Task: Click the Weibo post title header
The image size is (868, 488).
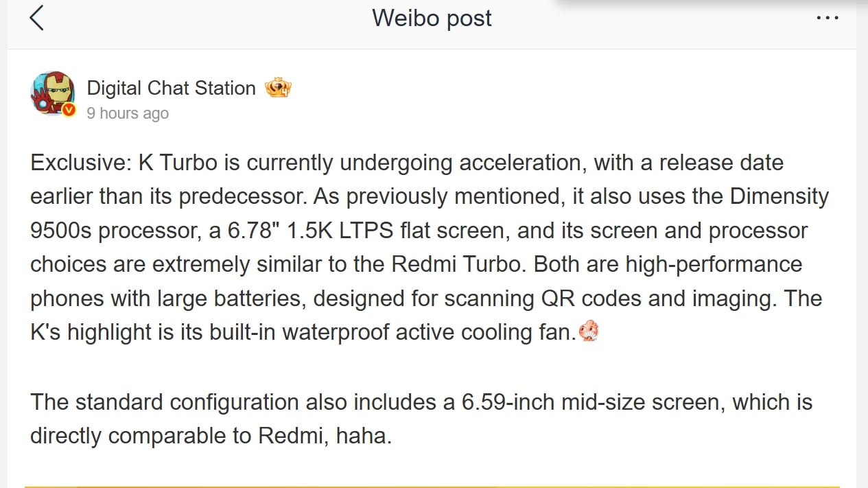Action: click(431, 19)
